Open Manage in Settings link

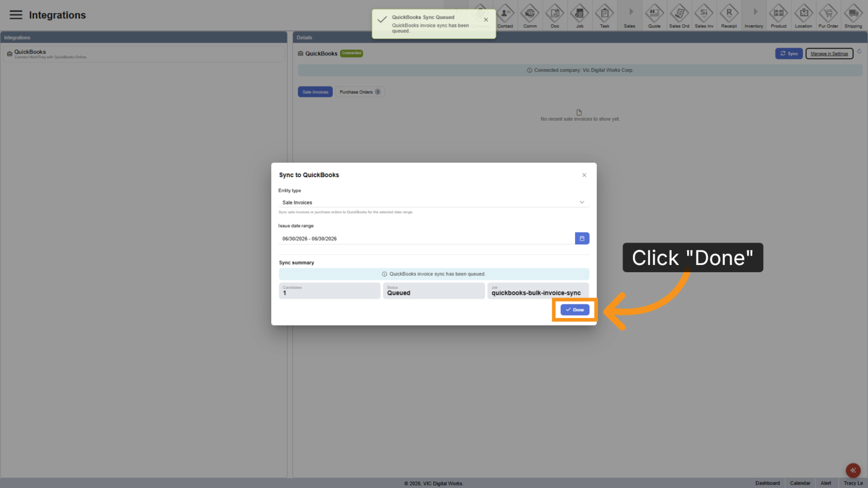coord(829,54)
